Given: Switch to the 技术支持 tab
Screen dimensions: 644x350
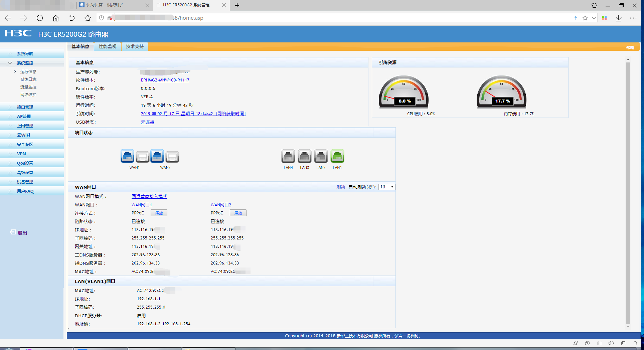Looking at the screenshot, I should [x=135, y=46].
